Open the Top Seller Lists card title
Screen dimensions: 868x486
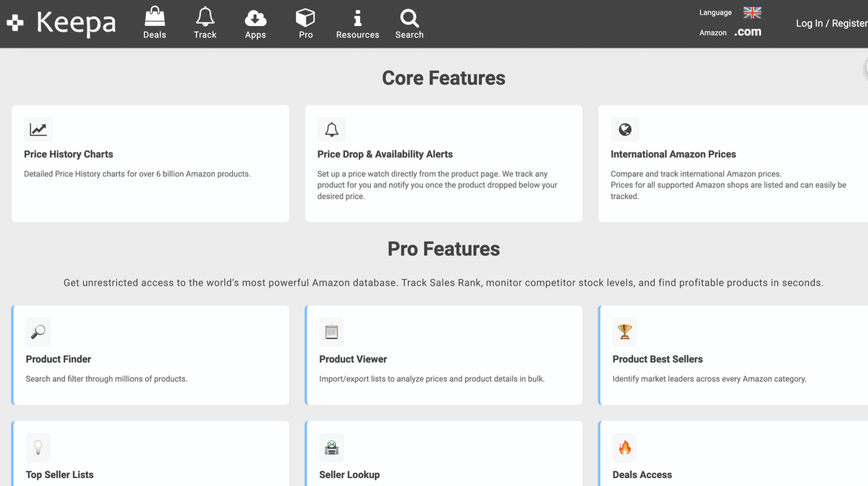coord(60,474)
